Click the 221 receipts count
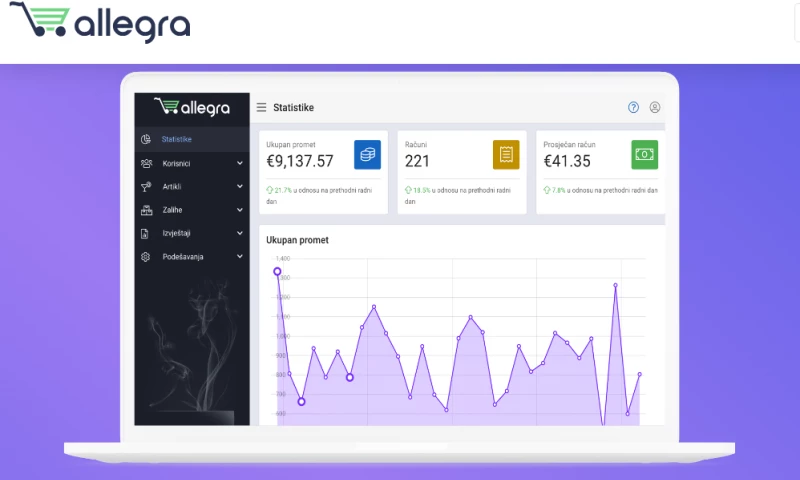Image resolution: width=800 pixels, height=480 pixels. pyautogui.click(x=417, y=161)
